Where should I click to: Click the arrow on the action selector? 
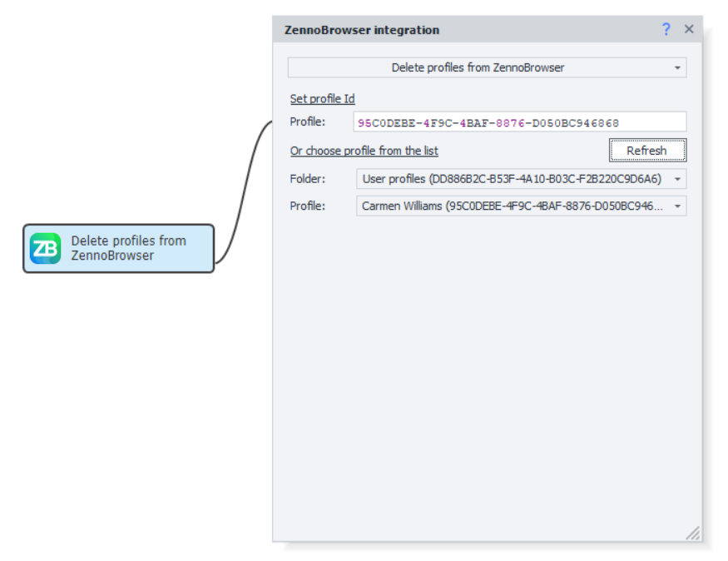click(677, 67)
